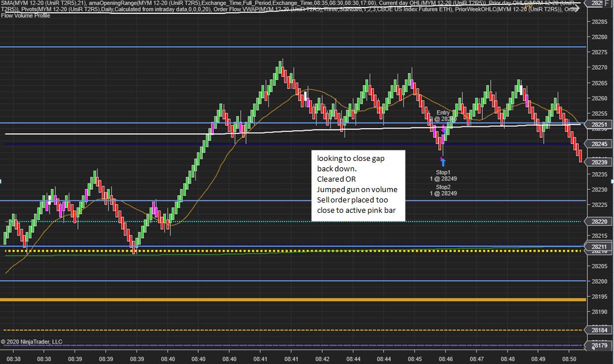Click the 28270 price axis label
614x364 pixels.
599,67
